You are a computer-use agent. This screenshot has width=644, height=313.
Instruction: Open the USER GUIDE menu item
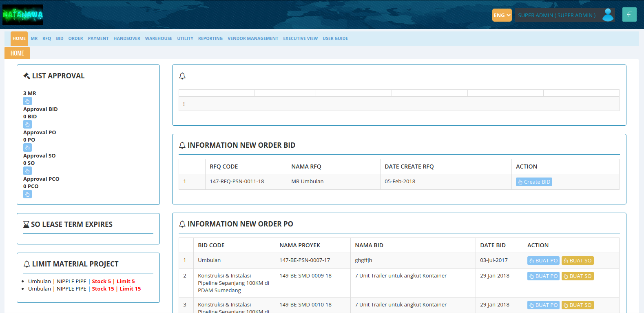pos(335,38)
